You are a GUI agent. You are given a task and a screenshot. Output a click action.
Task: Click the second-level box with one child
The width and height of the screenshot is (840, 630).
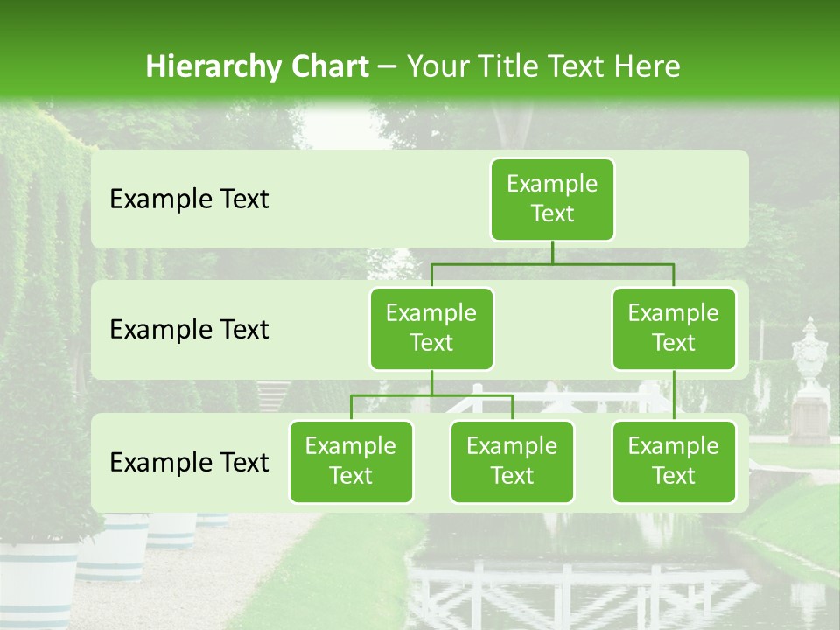pyautogui.click(x=674, y=328)
